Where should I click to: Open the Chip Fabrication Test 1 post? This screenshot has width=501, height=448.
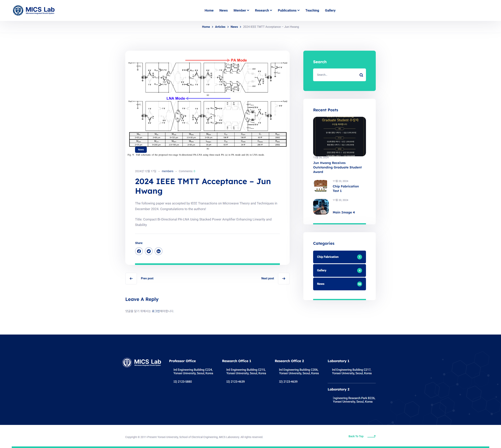coord(346,189)
